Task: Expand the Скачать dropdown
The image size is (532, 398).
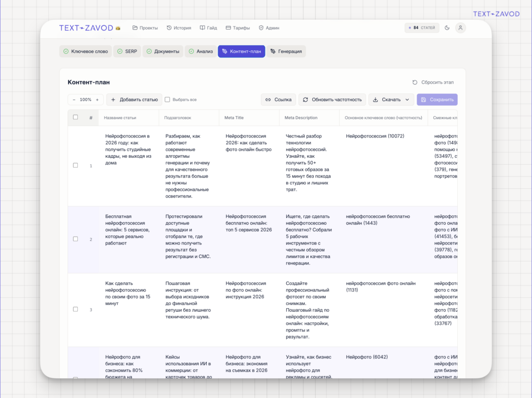Action: pos(391,100)
